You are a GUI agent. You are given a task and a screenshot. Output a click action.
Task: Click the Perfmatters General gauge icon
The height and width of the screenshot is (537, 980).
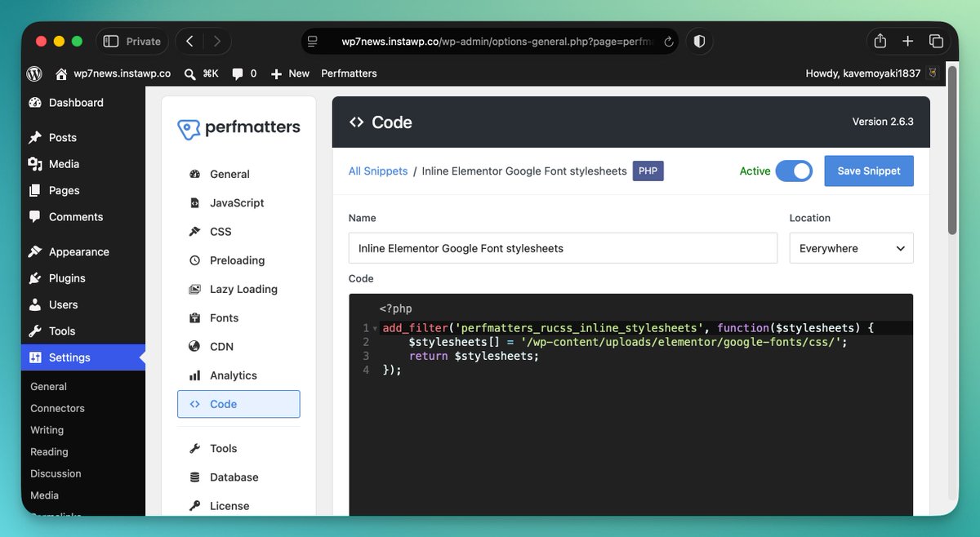(194, 174)
